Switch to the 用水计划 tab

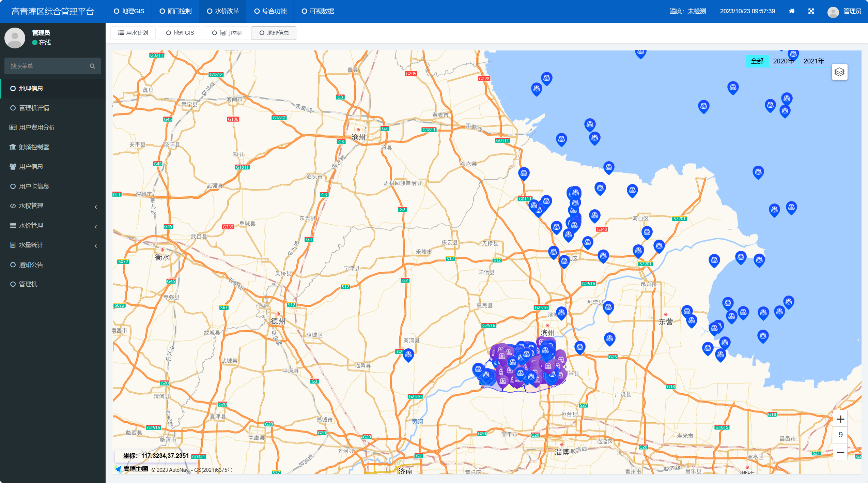pos(133,33)
